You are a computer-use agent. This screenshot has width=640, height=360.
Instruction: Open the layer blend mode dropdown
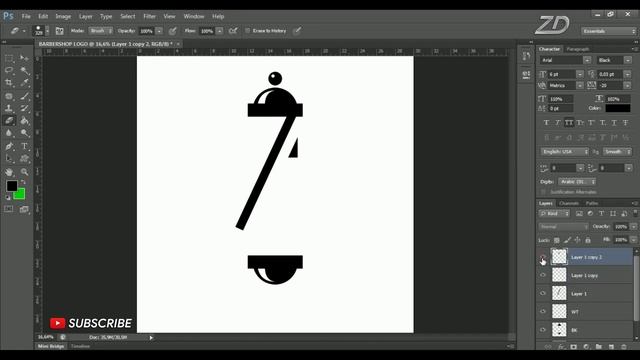[563, 227]
